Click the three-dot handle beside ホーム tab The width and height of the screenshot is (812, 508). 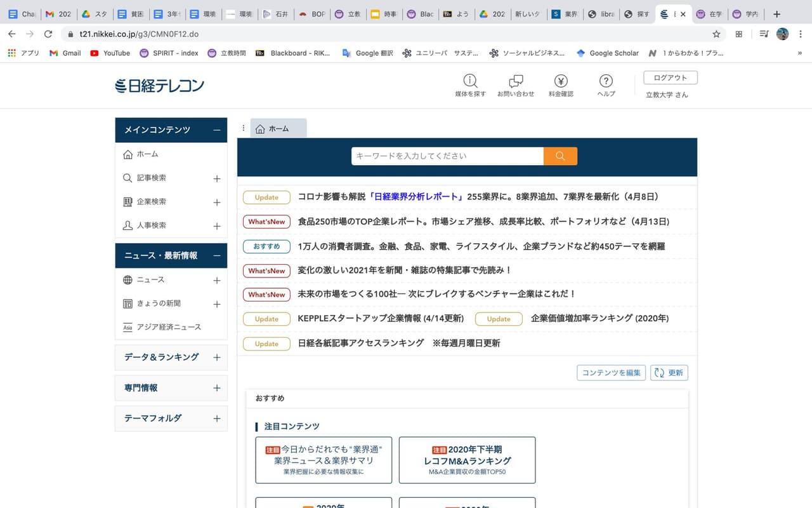tap(243, 128)
